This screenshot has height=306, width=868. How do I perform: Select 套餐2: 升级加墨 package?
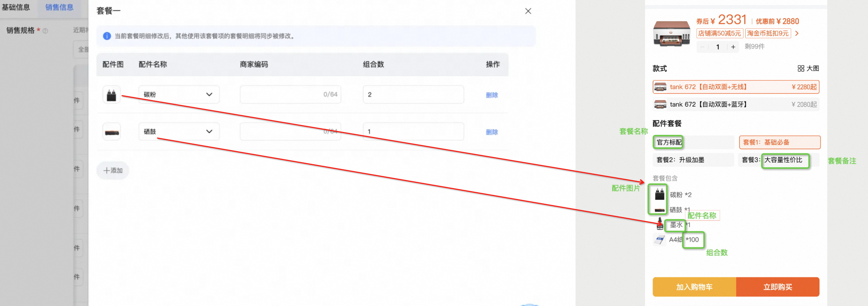694,160
